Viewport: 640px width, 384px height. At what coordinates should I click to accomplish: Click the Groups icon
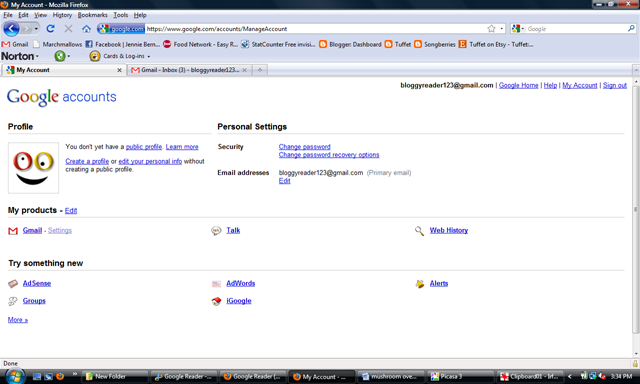tap(13, 301)
